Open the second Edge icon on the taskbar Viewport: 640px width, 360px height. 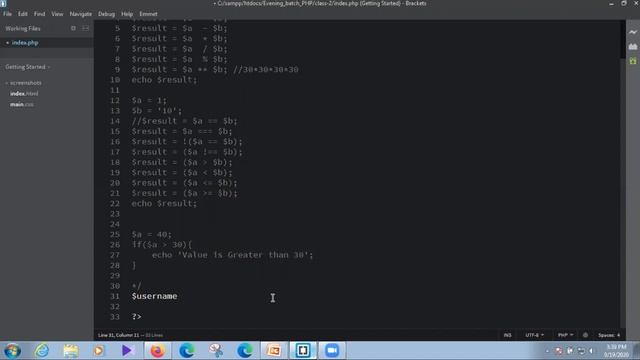[x=244, y=351]
